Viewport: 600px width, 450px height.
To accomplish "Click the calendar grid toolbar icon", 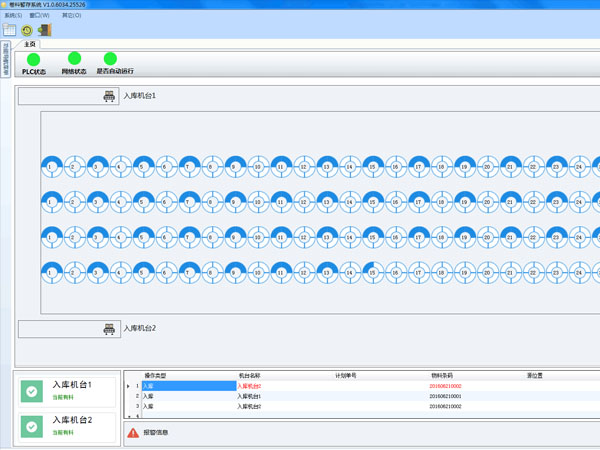I will pos(10,31).
